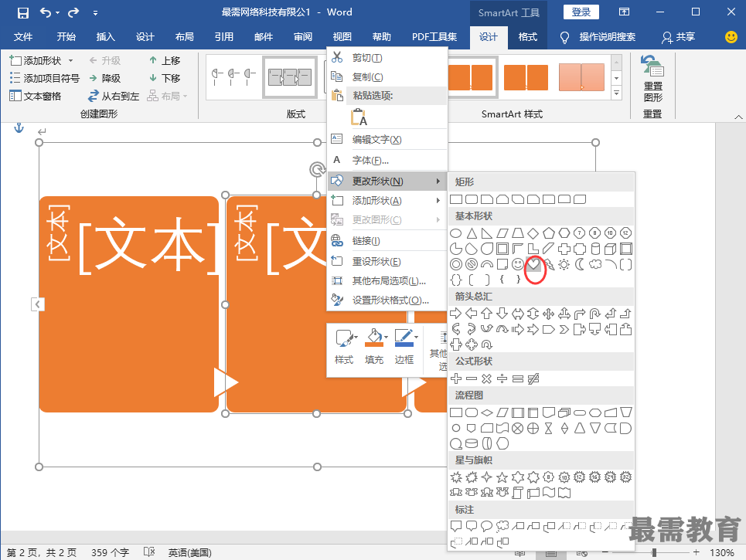Open the SmartArt text pane side arrow

pyautogui.click(x=38, y=304)
